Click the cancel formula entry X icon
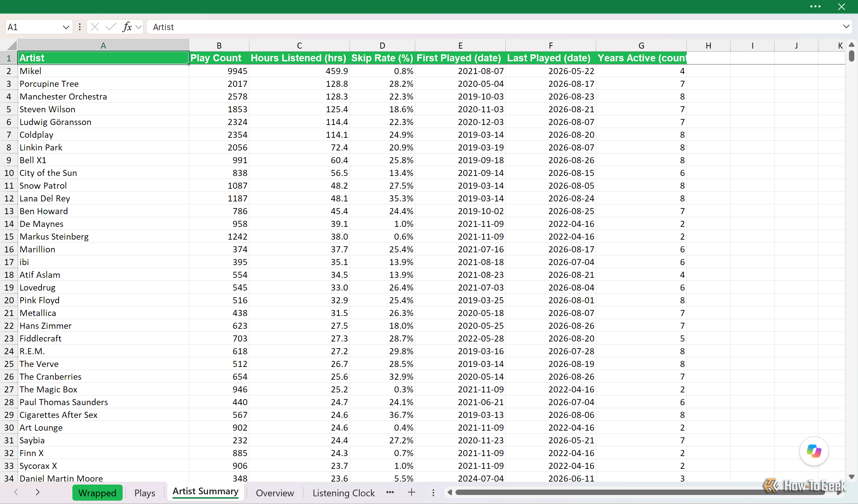 pos(95,27)
